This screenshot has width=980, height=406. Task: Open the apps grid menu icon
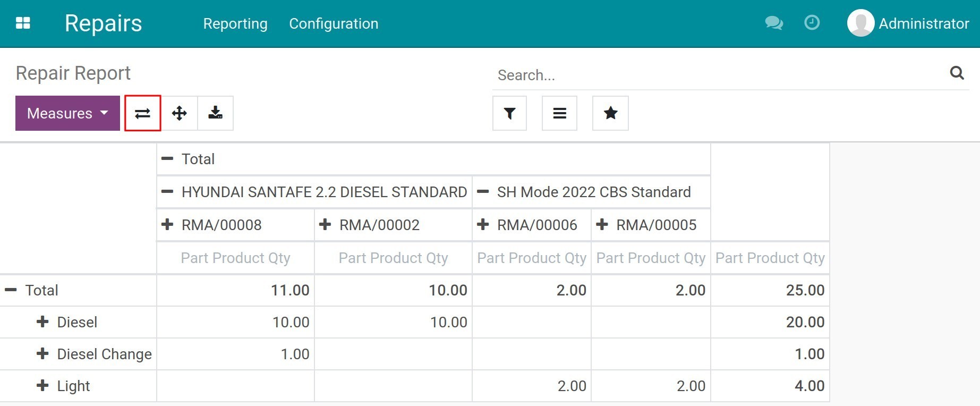click(23, 23)
